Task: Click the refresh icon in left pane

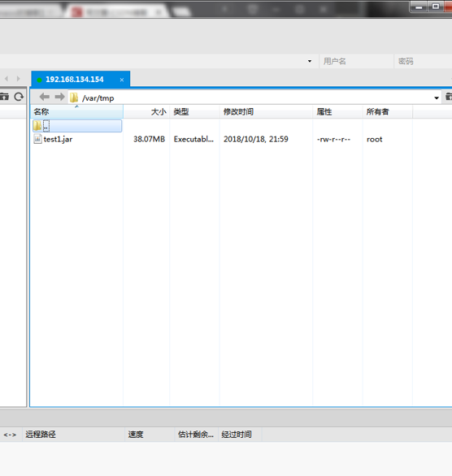Action: point(19,97)
